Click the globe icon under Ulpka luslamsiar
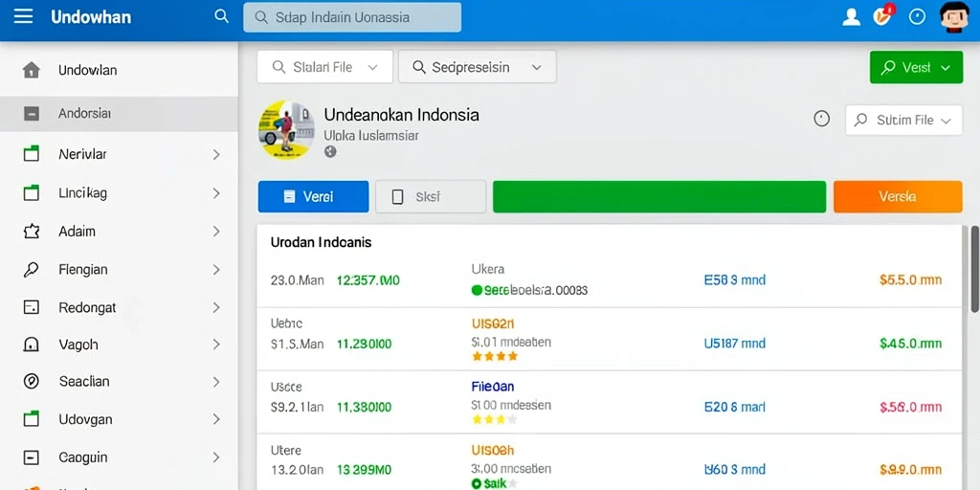This screenshot has width=980, height=490. [330, 151]
